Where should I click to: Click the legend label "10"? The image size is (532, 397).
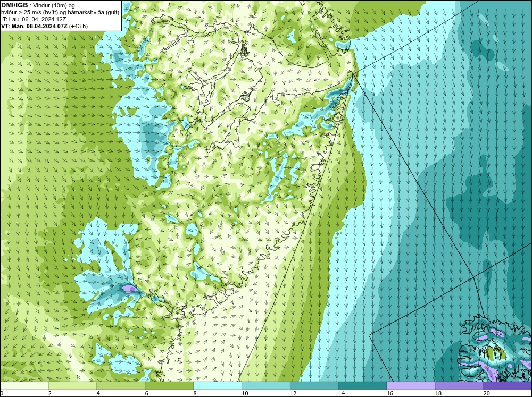tap(245, 393)
